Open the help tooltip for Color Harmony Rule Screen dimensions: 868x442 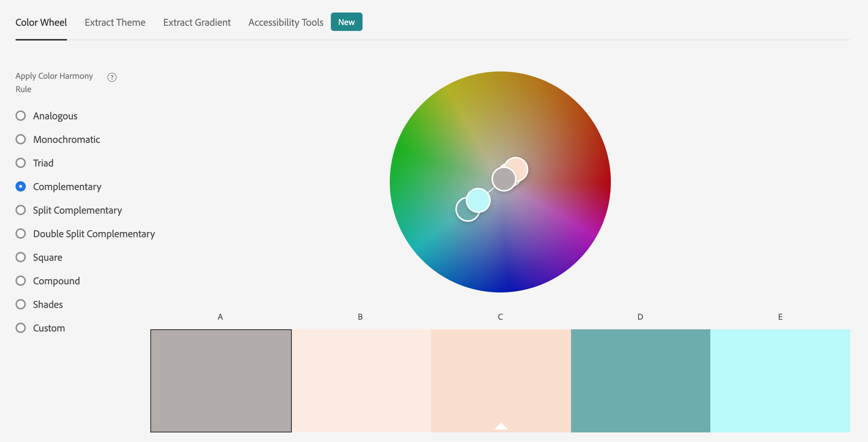pyautogui.click(x=112, y=77)
